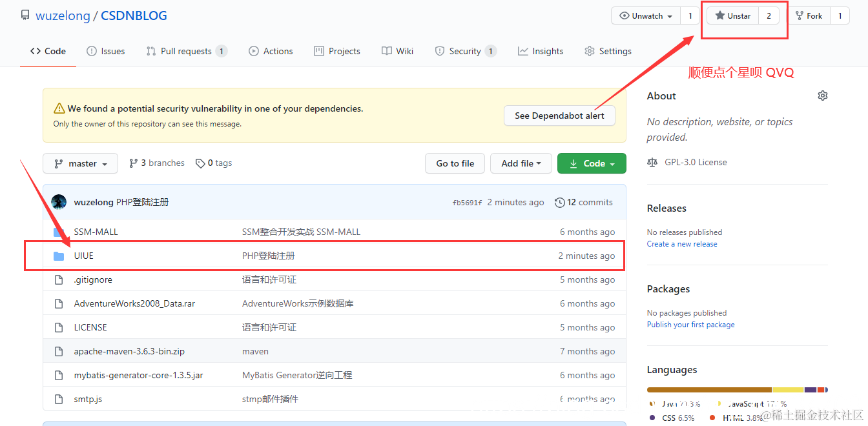Click the mybatis-generator jar file icon
Image resolution: width=868 pixels, height=426 pixels.
coord(59,375)
